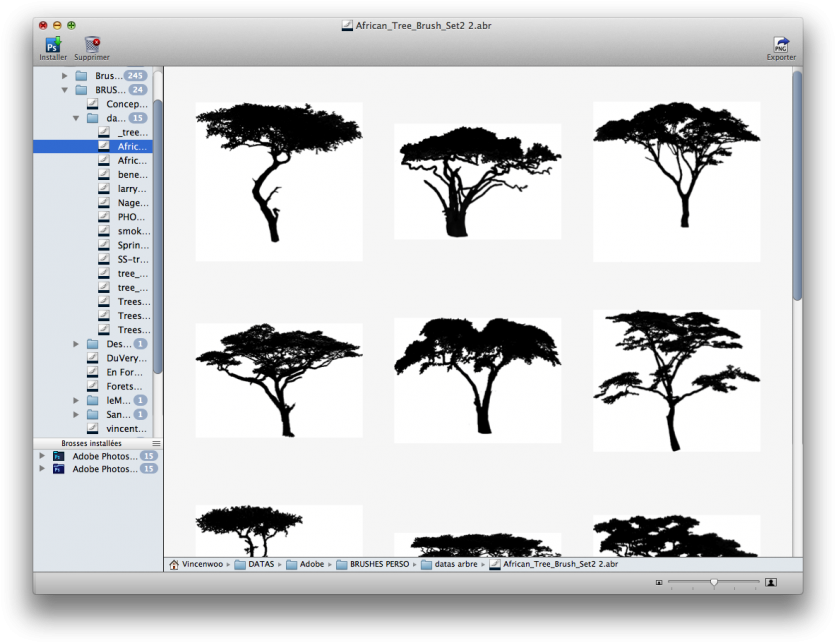Select the larry... brush file icon
The width and height of the screenshot is (835, 642).
(x=105, y=188)
